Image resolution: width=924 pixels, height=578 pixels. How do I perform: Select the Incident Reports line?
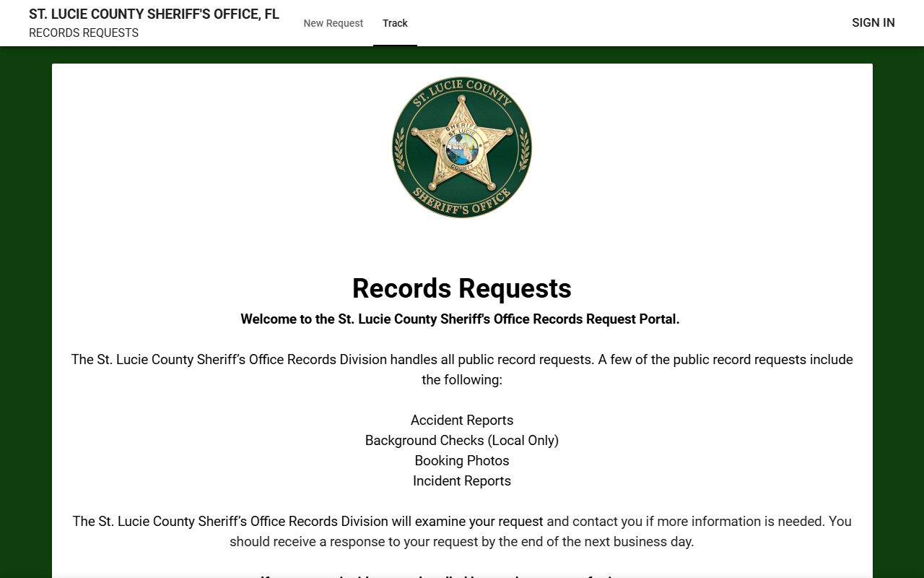(462, 481)
